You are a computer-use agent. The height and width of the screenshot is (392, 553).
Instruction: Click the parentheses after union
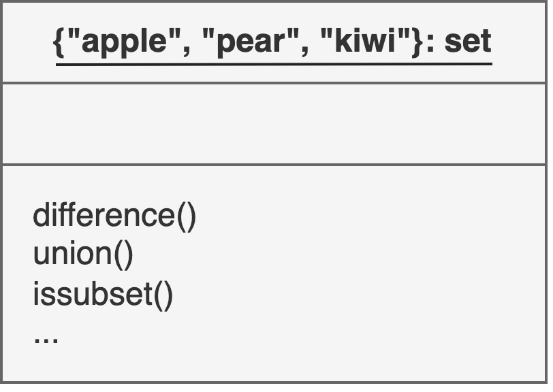coord(123,256)
